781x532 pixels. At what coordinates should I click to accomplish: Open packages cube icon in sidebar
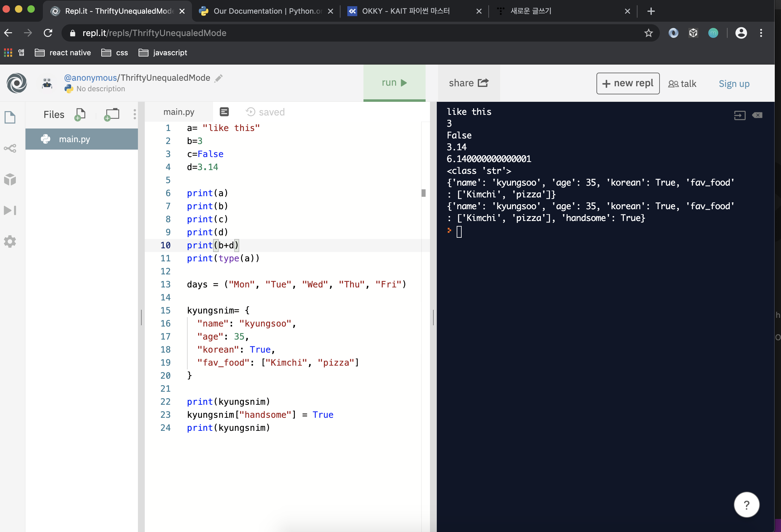coord(10,179)
